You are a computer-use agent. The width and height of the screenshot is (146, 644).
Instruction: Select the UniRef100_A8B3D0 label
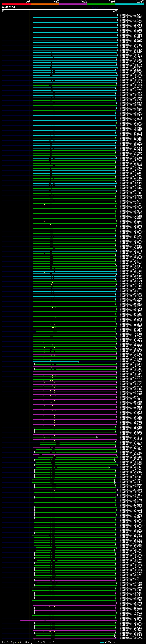[x=131, y=331]
